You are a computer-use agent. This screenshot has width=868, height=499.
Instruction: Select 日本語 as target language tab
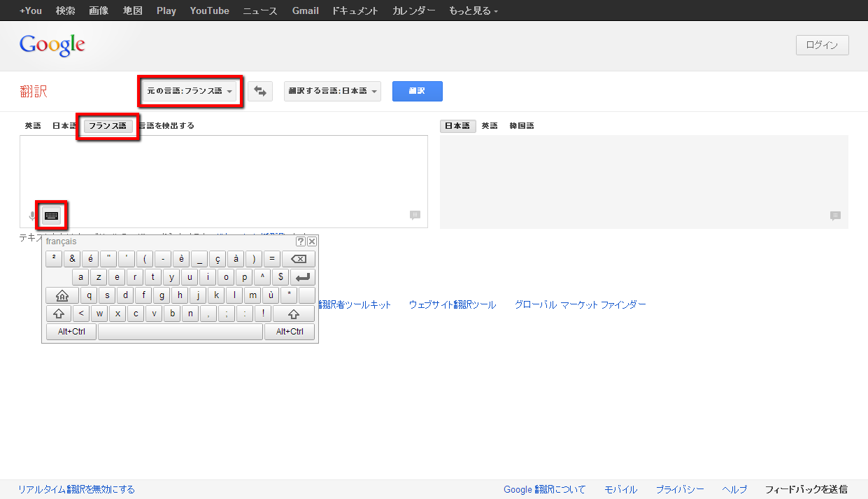457,126
